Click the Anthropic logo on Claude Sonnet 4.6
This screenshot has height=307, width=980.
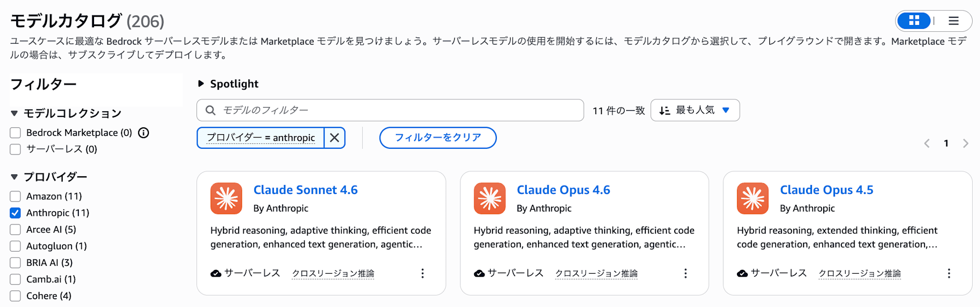(226, 198)
